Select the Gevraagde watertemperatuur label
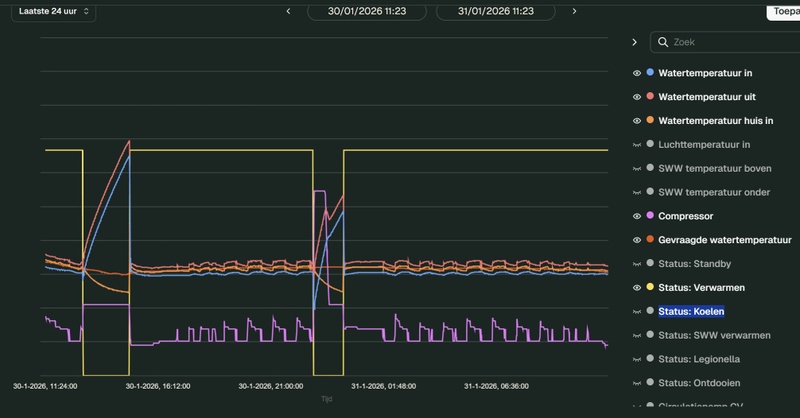Image resolution: width=800 pixels, height=418 pixels. click(725, 240)
